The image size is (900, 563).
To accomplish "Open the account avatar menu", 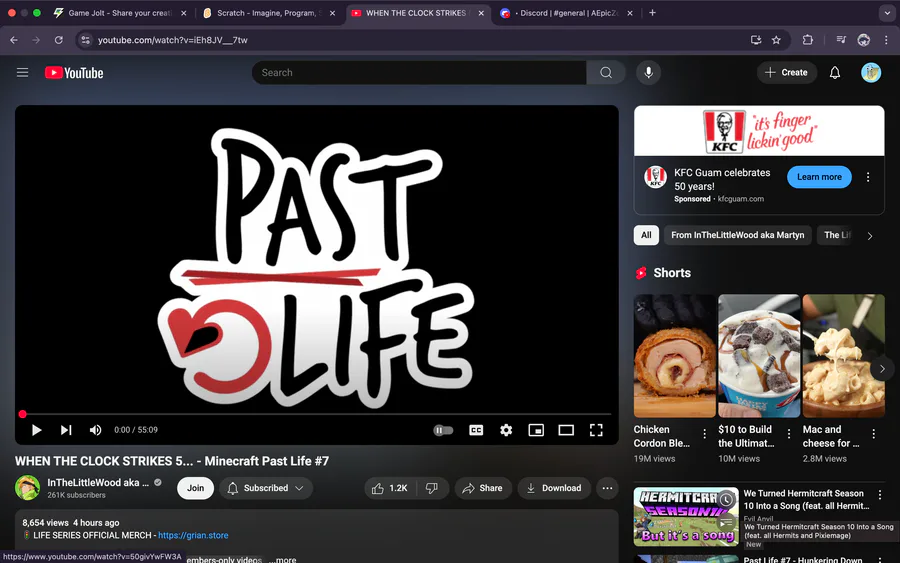I will (x=871, y=72).
